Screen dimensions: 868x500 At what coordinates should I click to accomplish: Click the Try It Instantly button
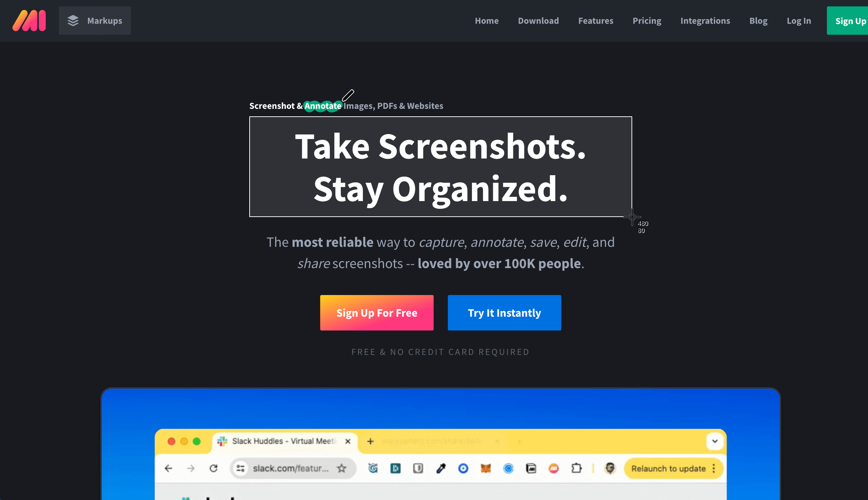pyautogui.click(x=504, y=313)
